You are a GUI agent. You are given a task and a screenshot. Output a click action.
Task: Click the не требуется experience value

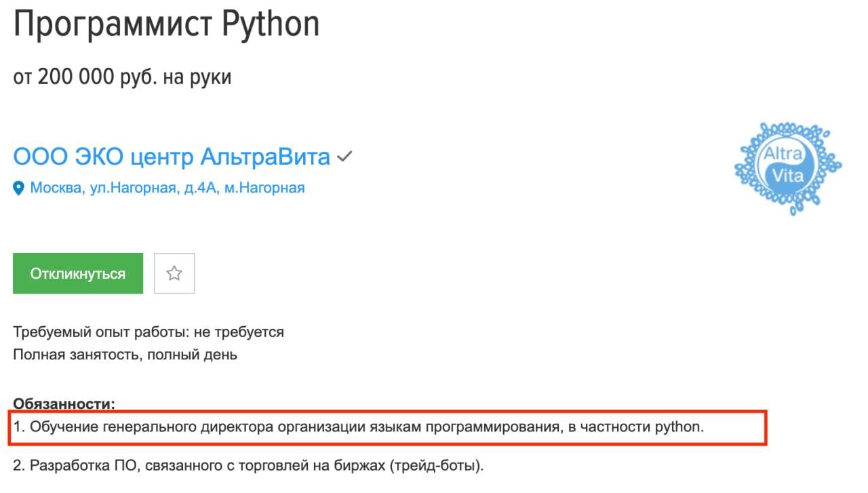[239, 332]
